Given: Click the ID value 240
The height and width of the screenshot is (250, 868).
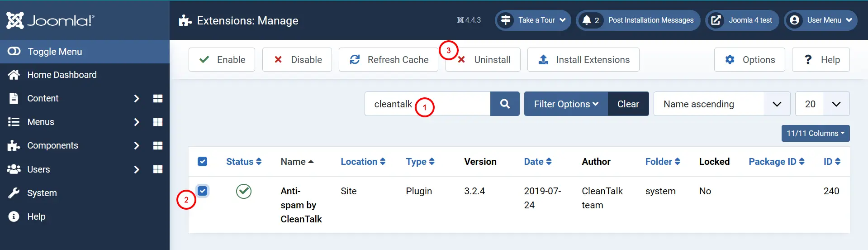Looking at the screenshot, I should [x=831, y=191].
